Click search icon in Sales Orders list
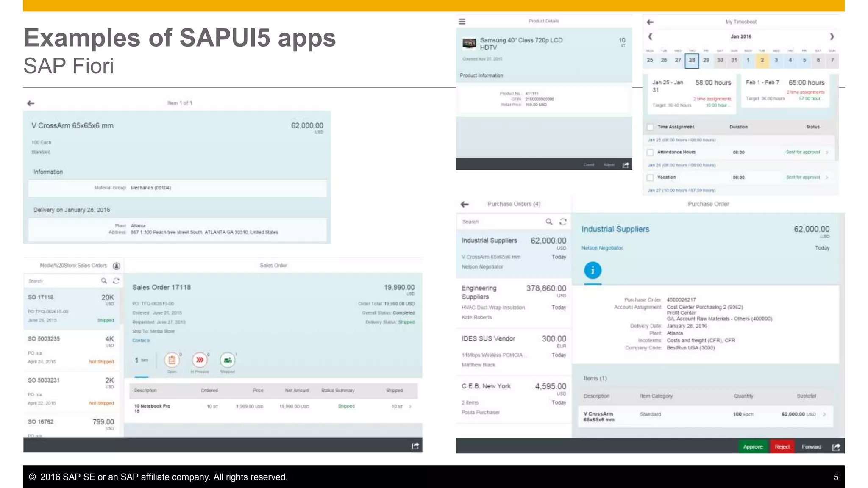Screen dimensions: 868x488 pos(103,281)
